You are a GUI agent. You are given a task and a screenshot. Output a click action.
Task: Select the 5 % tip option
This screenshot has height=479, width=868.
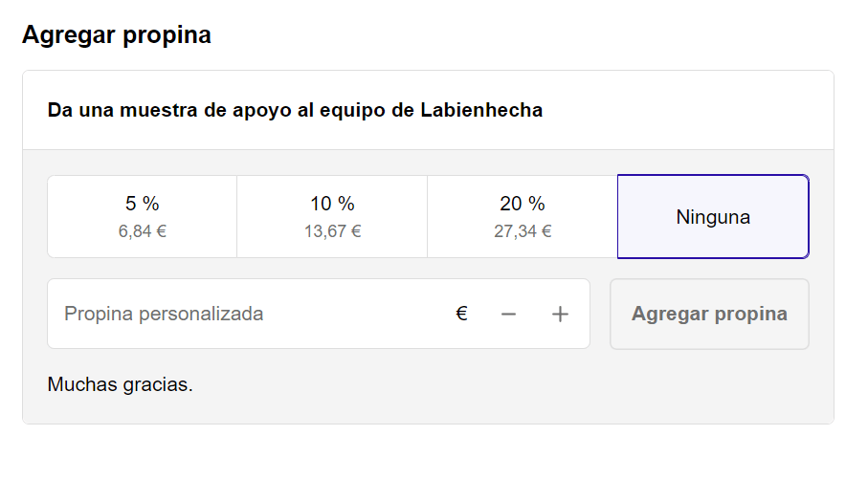click(x=143, y=217)
